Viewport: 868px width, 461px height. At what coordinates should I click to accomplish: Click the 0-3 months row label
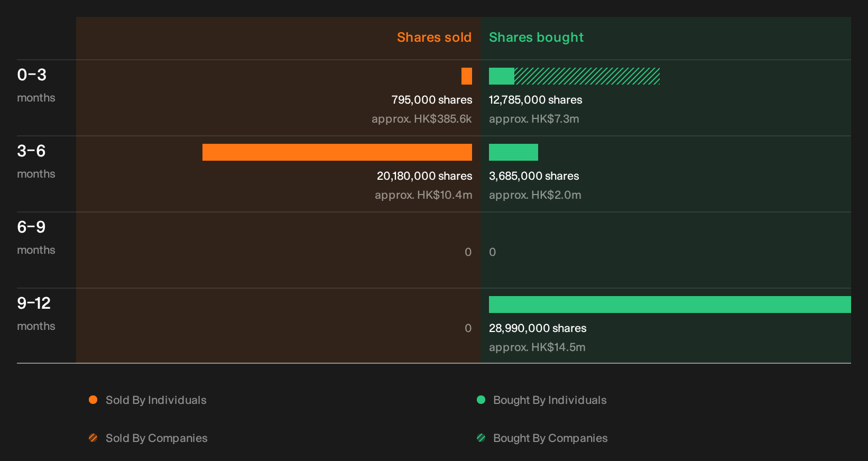(36, 85)
